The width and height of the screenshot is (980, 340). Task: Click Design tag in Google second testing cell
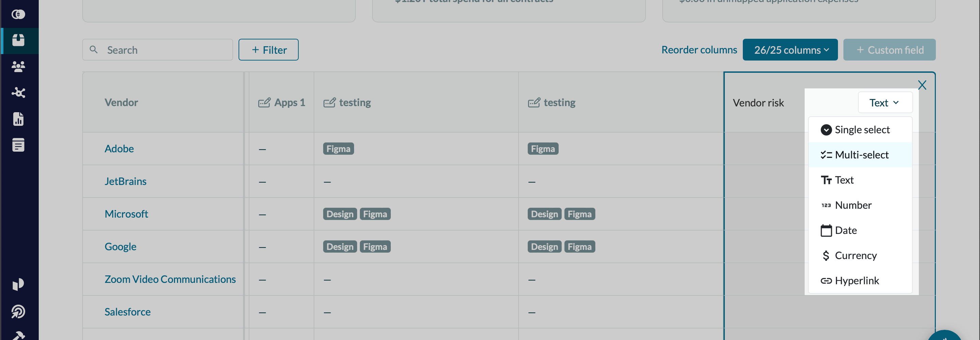(x=544, y=247)
